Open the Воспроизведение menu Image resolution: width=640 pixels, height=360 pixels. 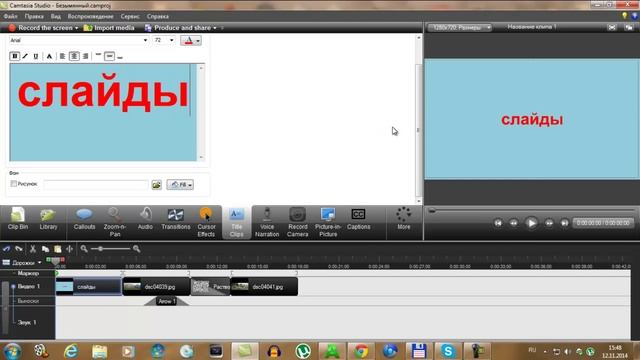(90, 16)
